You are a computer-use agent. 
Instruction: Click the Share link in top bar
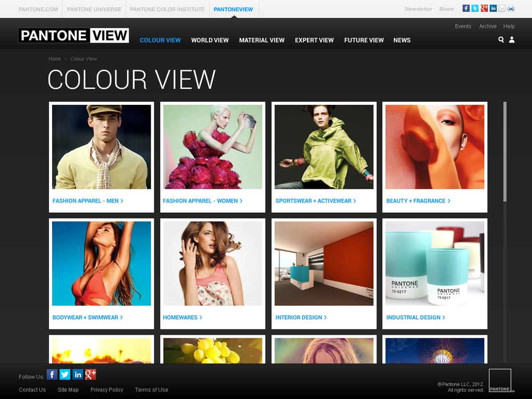pyautogui.click(x=446, y=9)
